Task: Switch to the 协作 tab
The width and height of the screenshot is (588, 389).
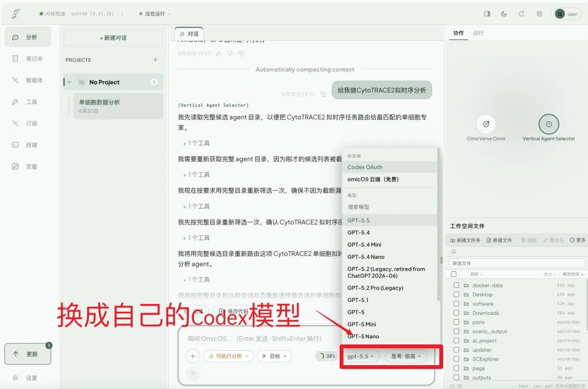Action: click(x=458, y=33)
